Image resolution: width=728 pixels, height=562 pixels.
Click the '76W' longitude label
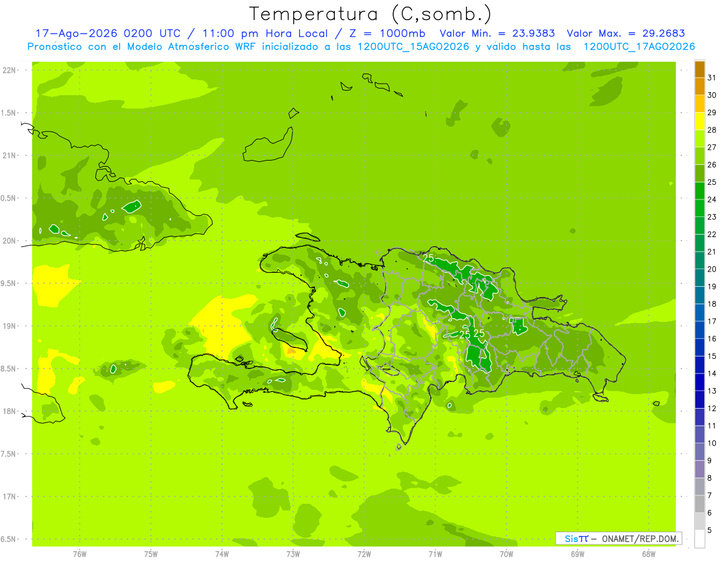pyautogui.click(x=79, y=554)
